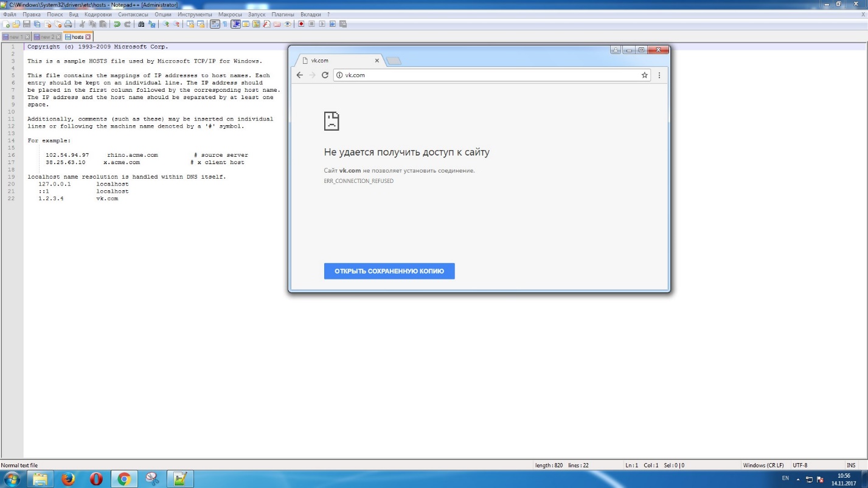The width and height of the screenshot is (868, 488).
Task: Open a new Chrome tab
Action: (394, 61)
